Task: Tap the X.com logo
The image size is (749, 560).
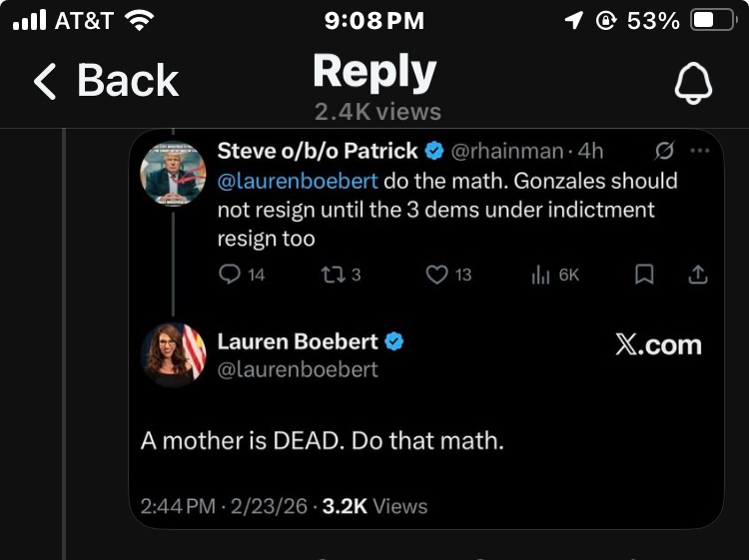Action: 658,345
